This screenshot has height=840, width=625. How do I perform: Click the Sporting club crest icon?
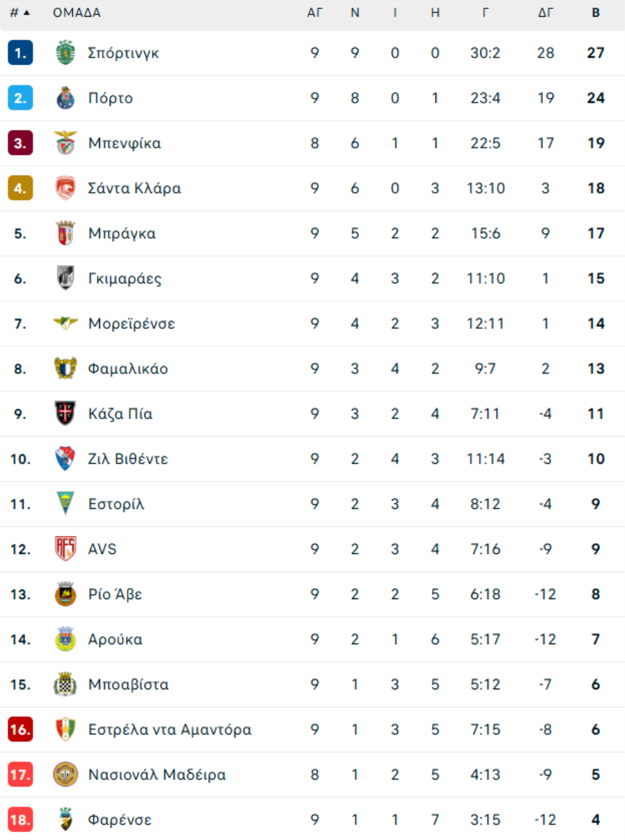pos(65,53)
